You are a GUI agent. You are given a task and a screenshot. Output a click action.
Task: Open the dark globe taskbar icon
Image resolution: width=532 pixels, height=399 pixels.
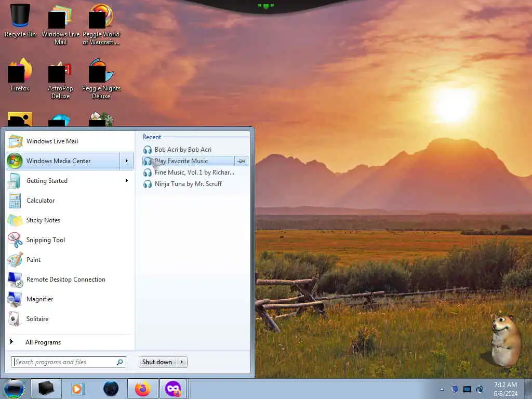111,389
